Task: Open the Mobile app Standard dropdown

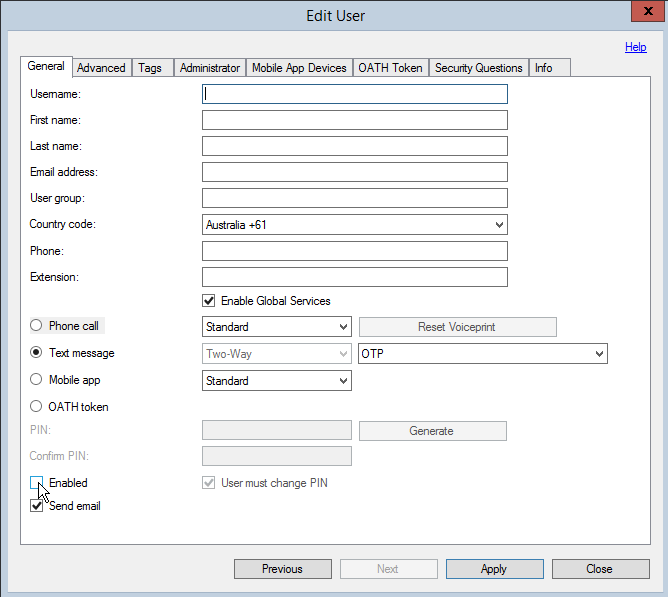Action: click(276, 381)
